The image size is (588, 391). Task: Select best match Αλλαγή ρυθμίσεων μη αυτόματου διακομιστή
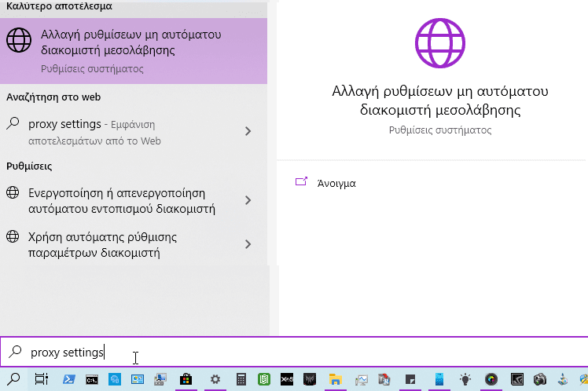(x=134, y=51)
